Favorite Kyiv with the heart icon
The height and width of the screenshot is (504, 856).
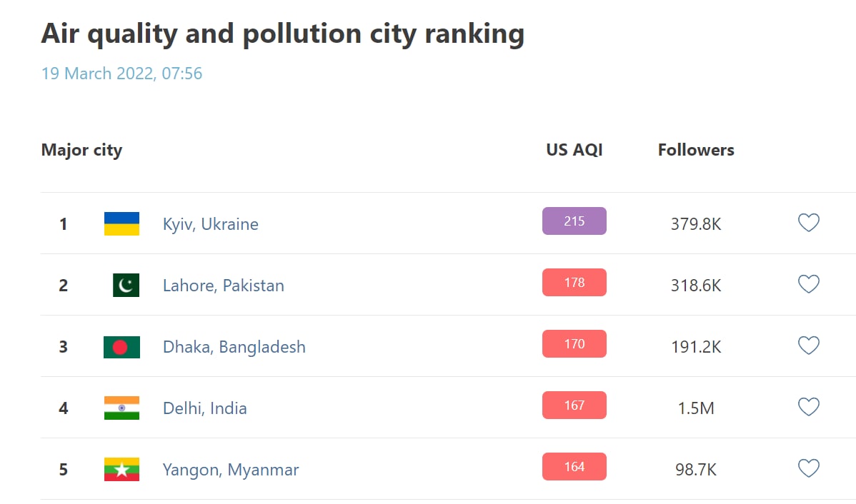coord(808,223)
